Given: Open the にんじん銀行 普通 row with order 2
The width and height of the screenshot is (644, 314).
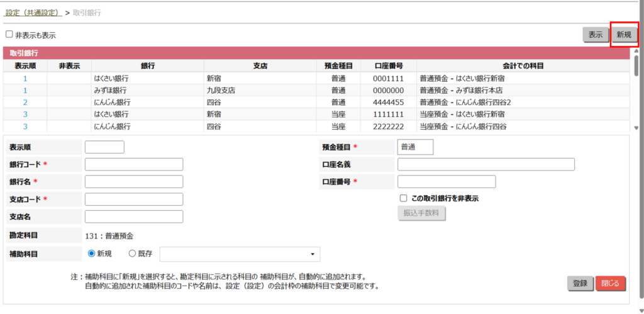Looking at the screenshot, I should coord(25,103).
